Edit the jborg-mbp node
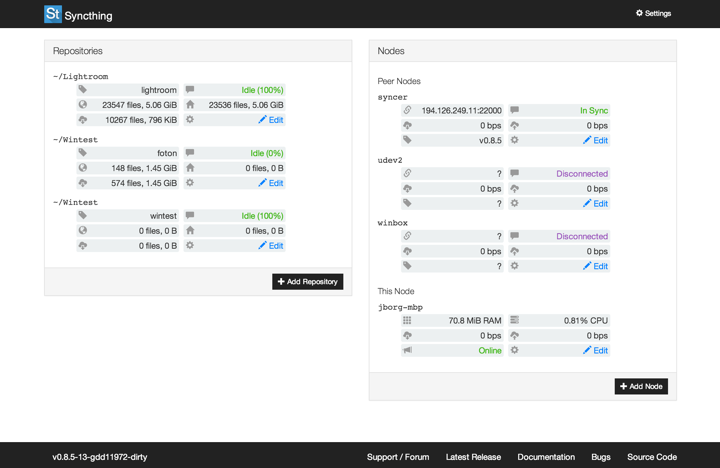 click(595, 350)
